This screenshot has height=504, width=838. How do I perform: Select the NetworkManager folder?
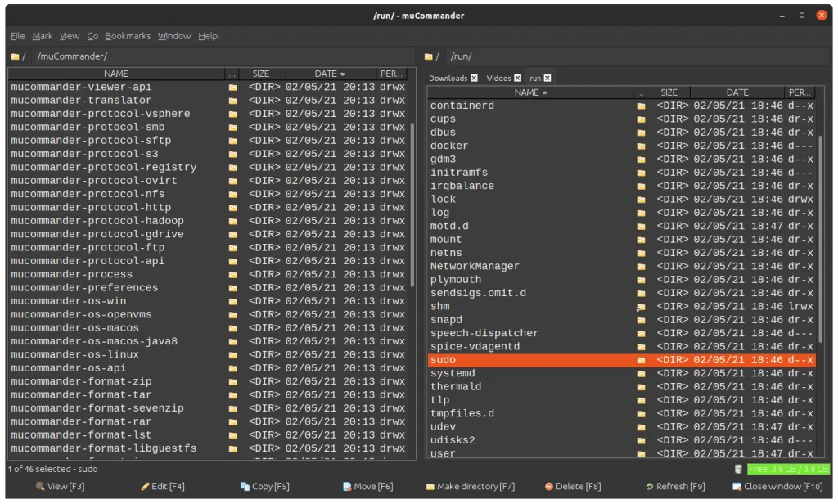click(475, 267)
